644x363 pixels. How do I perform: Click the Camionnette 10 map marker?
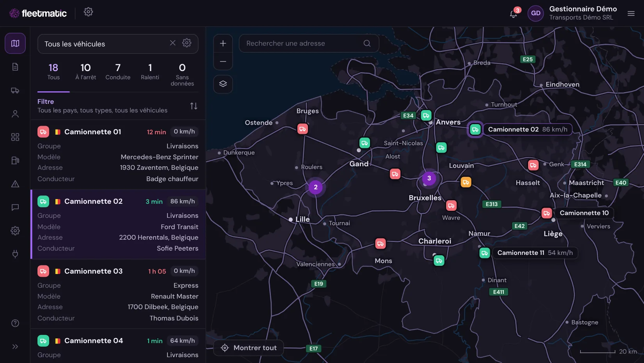pyautogui.click(x=546, y=213)
